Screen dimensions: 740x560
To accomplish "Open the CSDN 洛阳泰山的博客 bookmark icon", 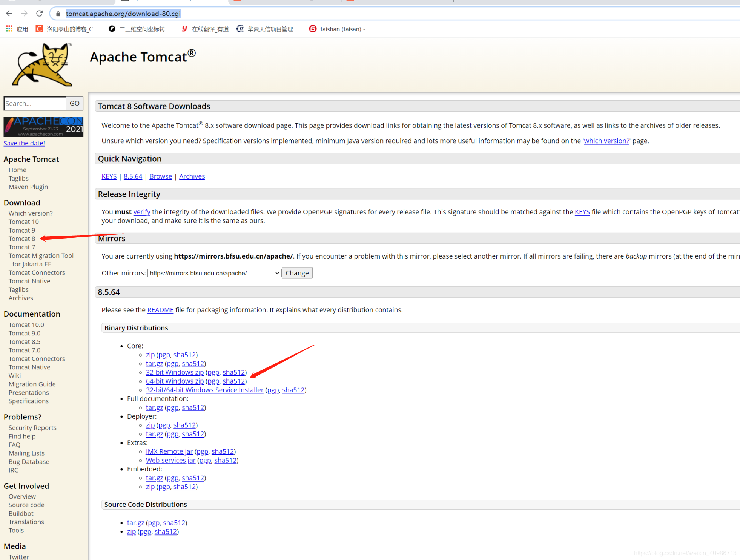I will click(39, 28).
